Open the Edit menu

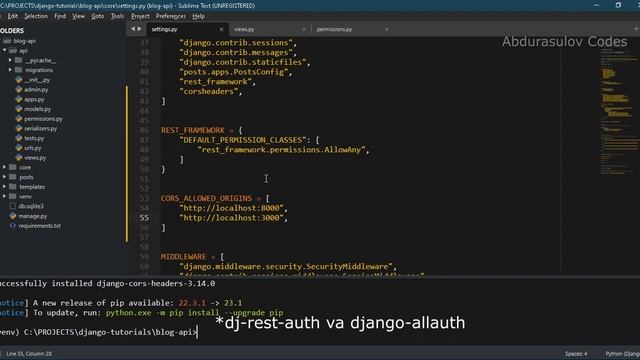point(13,16)
